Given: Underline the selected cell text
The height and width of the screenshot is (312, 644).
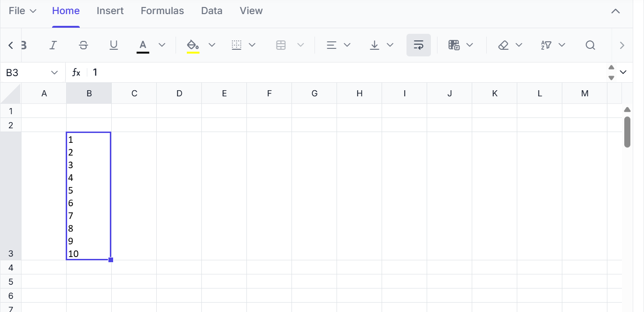Looking at the screenshot, I should tap(114, 45).
